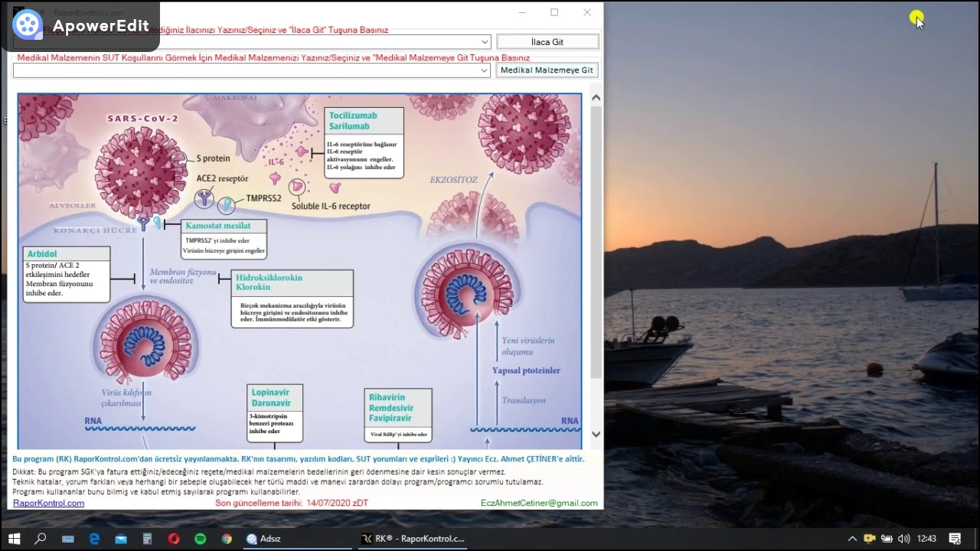Image resolution: width=980 pixels, height=551 pixels.
Task: Show hidden system tray icons
Action: click(x=852, y=539)
